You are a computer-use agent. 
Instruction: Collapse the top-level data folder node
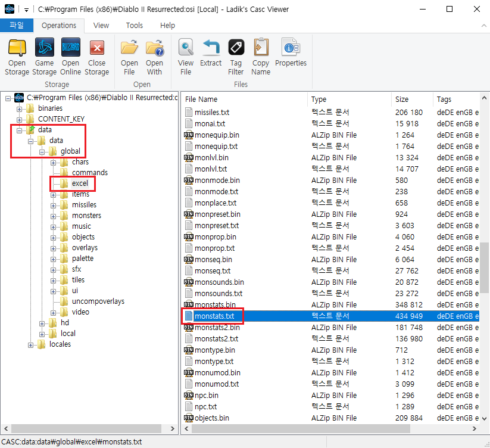click(20, 130)
